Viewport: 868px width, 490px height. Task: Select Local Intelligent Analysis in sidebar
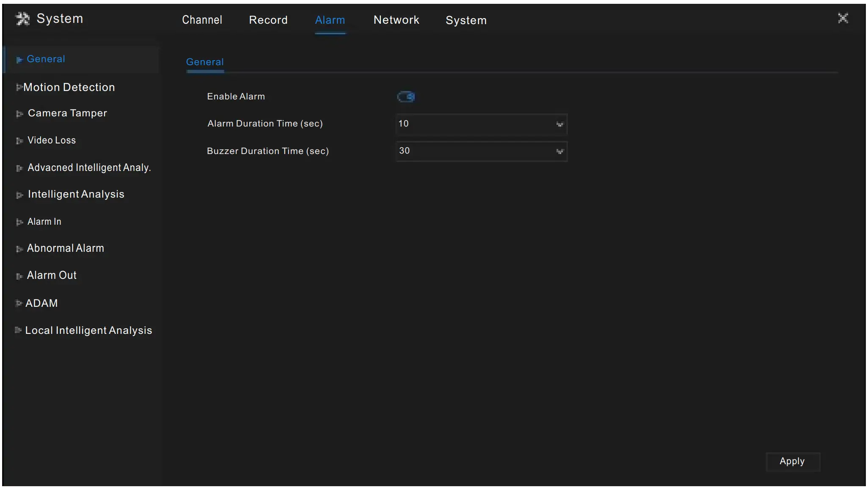coord(88,330)
